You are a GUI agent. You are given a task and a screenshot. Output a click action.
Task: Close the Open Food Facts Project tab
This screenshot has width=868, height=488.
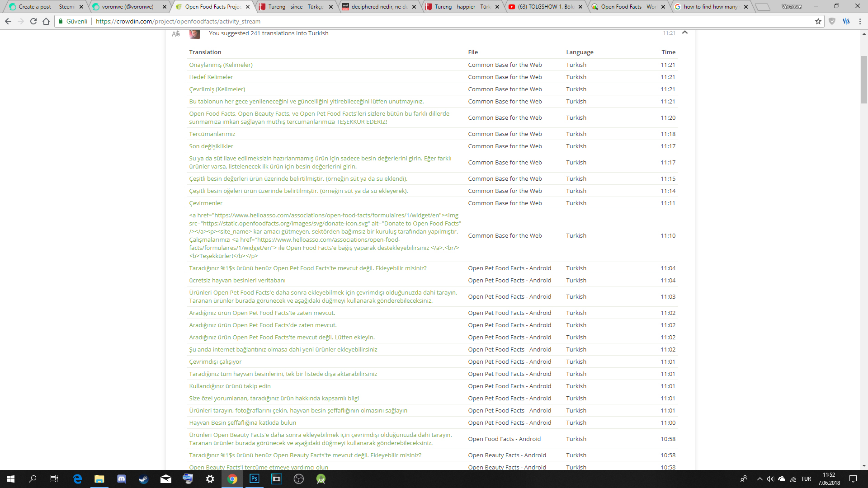click(x=248, y=7)
